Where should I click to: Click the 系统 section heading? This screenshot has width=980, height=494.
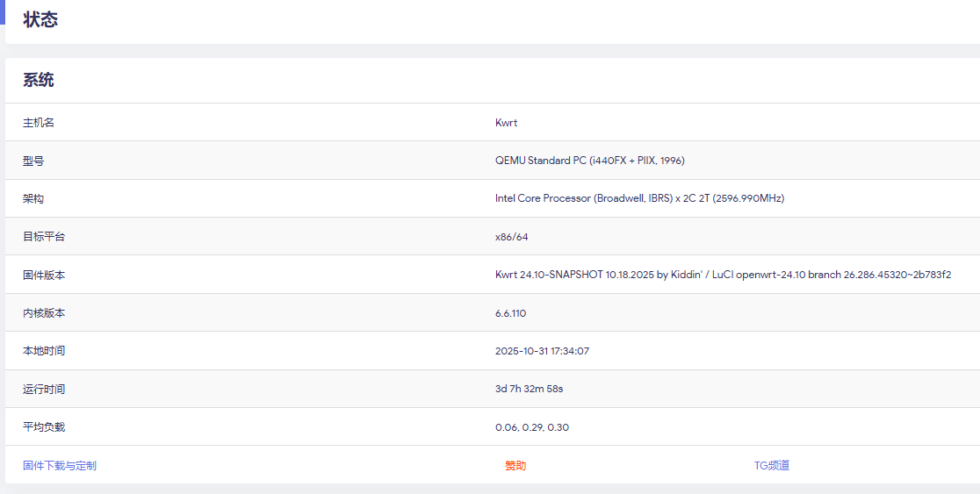tap(39, 80)
